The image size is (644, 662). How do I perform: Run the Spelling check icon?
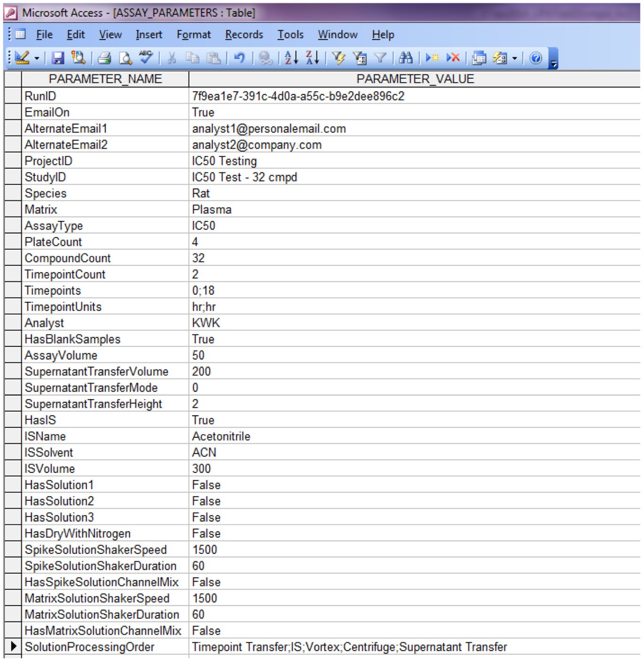[x=146, y=57]
